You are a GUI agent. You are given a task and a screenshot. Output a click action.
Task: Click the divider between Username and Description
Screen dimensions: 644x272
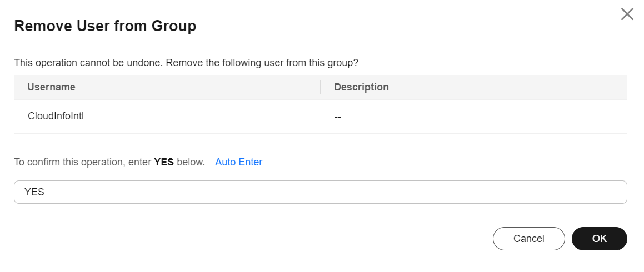tap(321, 87)
